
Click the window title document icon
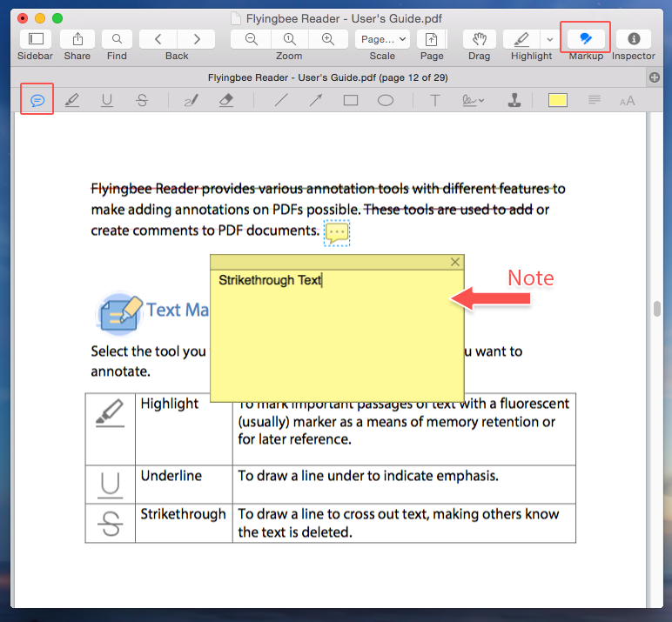[236, 18]
